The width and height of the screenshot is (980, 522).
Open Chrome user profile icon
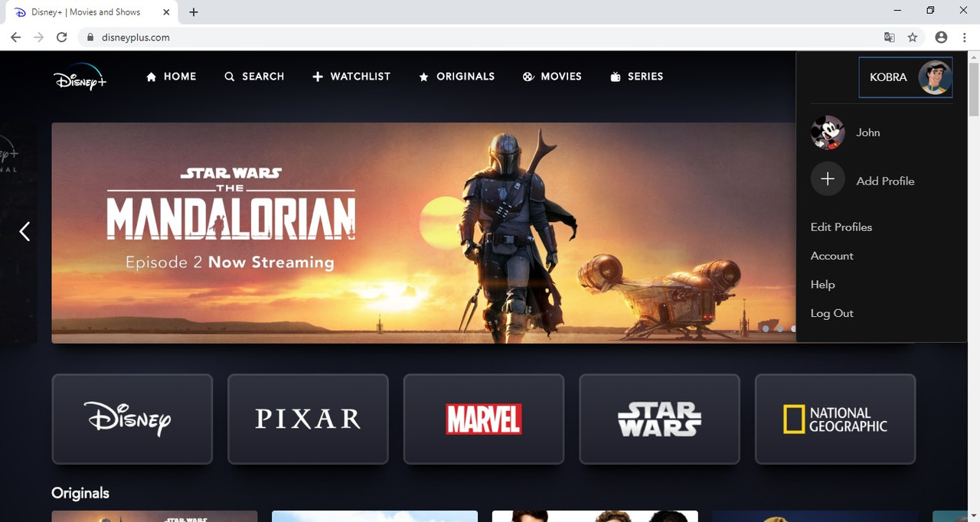pyautogui.click(x=941, y=37)
